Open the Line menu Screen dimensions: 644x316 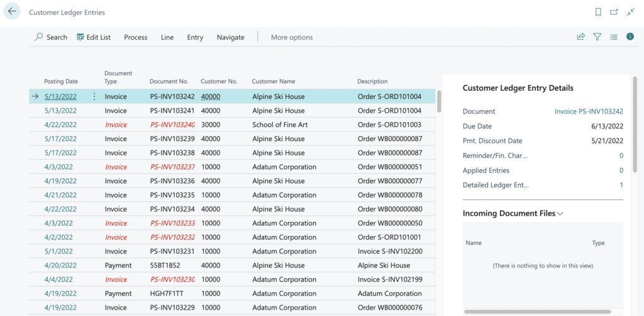click(167, 37)
